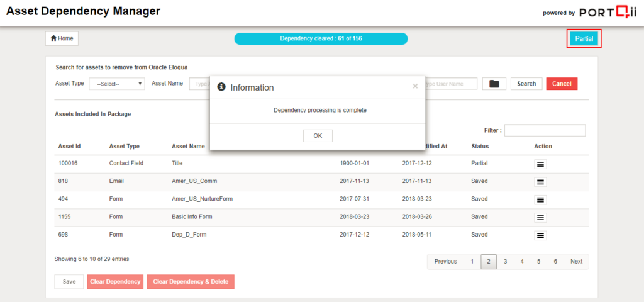Jump to page 6 in pagination
This screenshot has height=302, width=644.
coord(555,262)
